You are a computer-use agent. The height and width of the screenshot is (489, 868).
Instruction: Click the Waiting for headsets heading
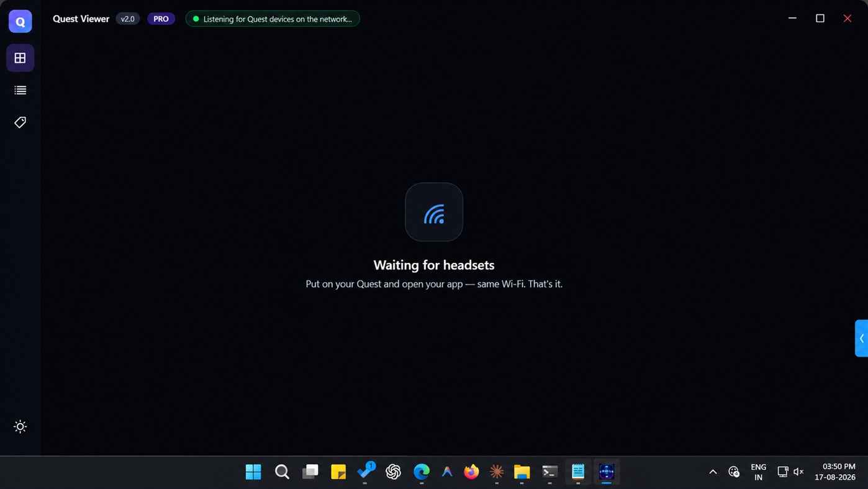[434, 265]
